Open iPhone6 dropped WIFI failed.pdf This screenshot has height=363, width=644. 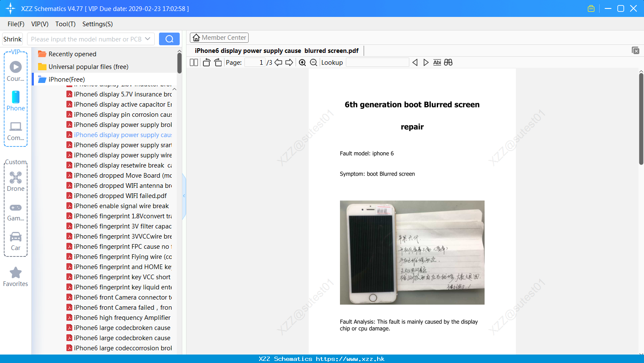click(117, 195)
